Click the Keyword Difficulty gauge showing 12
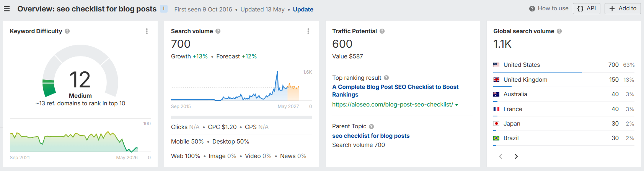Image resolution: width=644 pixels, height=171 pixels. point(80,71)
